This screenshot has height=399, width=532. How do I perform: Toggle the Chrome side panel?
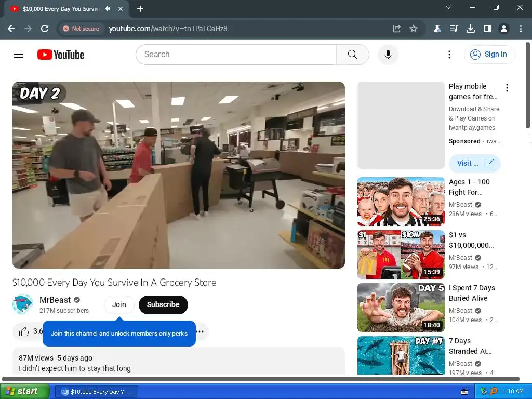point(487,29)
